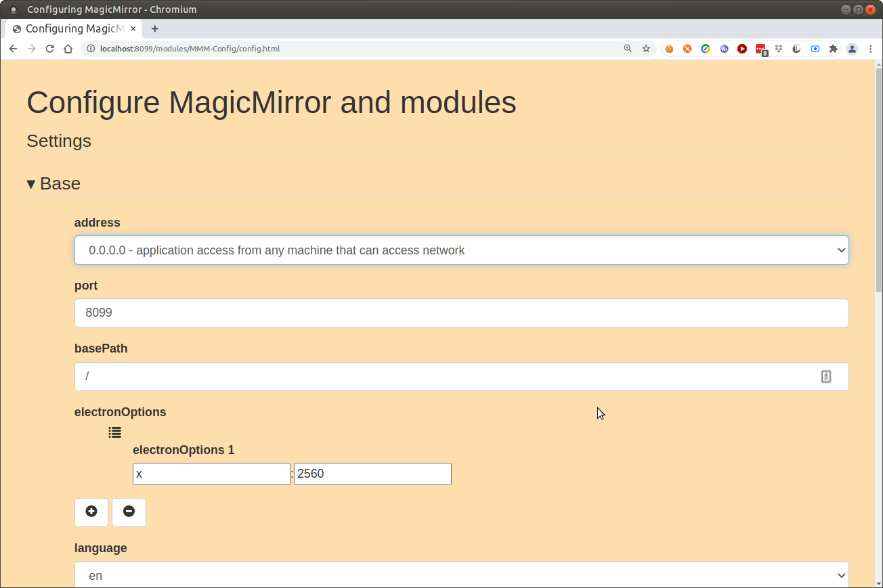
Task: Click the 'electronOptions' section label
Action: point(121,412)
